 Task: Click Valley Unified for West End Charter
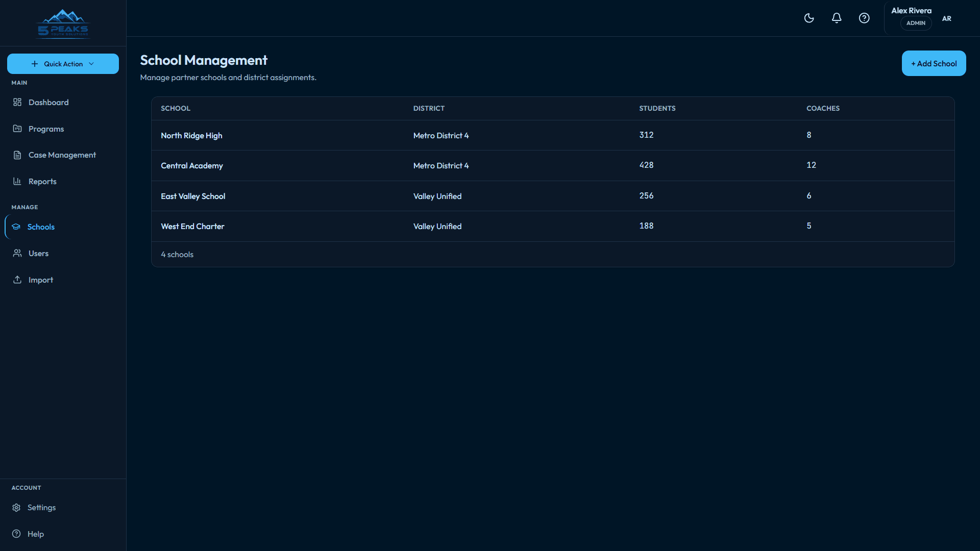click(x=437, y=226)
